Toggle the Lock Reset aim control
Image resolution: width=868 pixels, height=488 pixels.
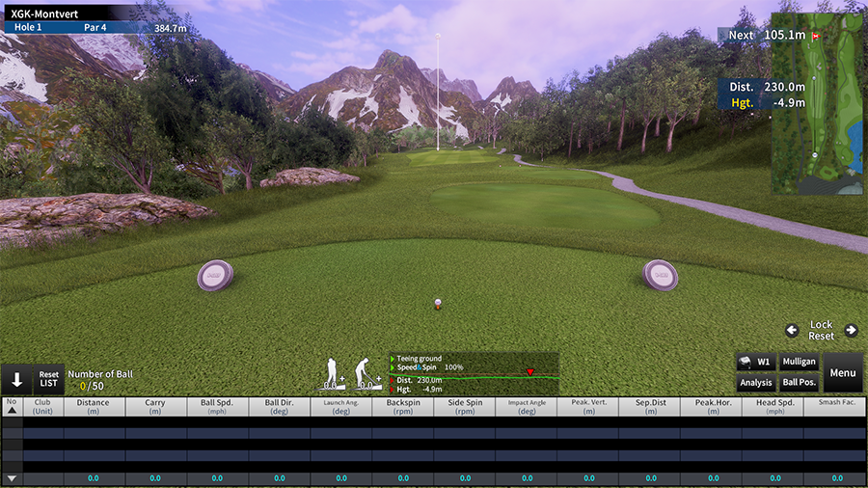[x=821, y=331]
